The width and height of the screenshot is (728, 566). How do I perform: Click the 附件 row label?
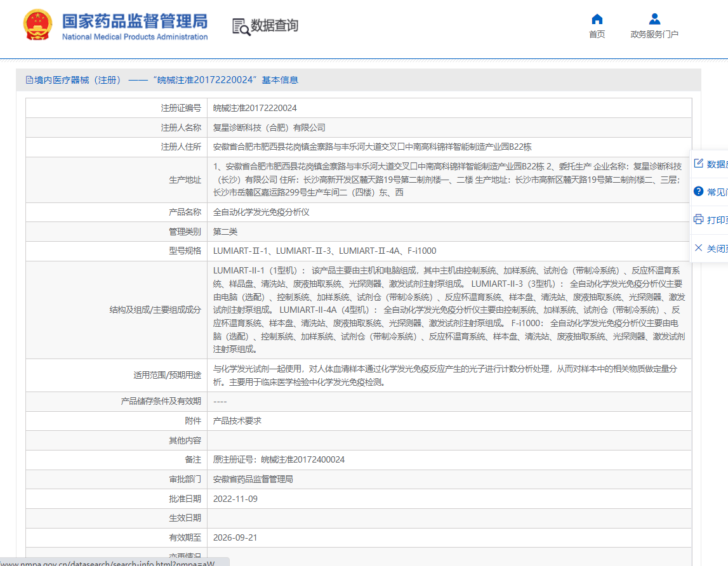[x=193, y=421]
